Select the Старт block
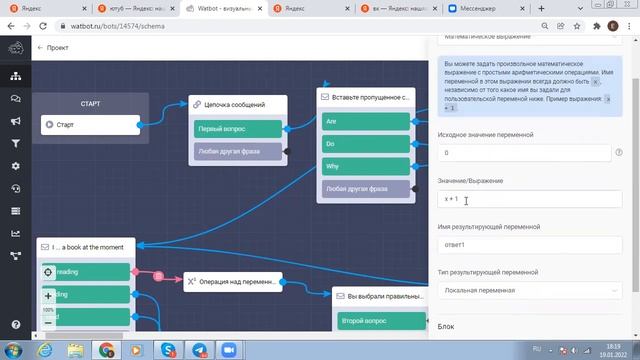640x360 pixels. click(91, 124)
